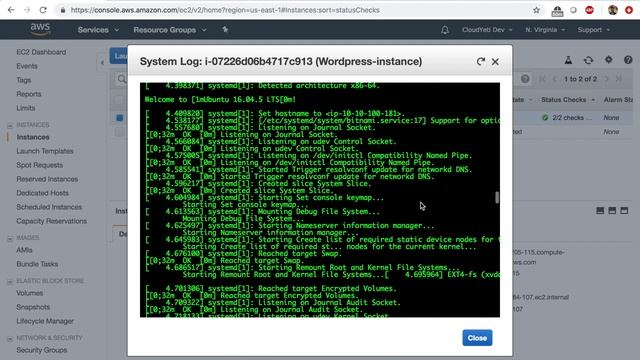This screenshot has width=640, height=360.
Task: Click the instance filter search icon
Action: 122,79
